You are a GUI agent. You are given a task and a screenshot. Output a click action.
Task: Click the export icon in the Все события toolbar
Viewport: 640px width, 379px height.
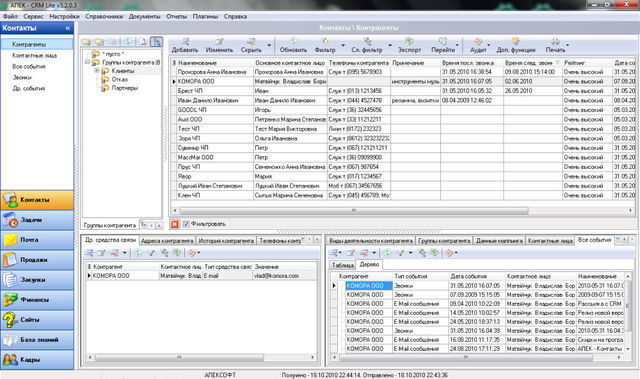(x=435, y=253)
